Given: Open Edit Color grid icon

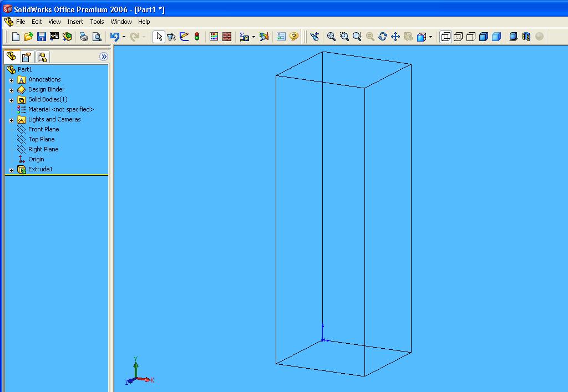Looking at the screenshot, I should click(214, 37).
